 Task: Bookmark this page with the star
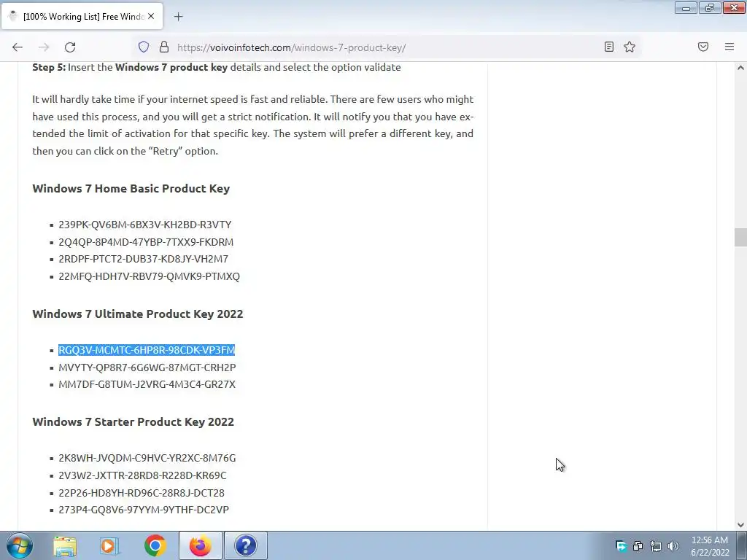630,47
